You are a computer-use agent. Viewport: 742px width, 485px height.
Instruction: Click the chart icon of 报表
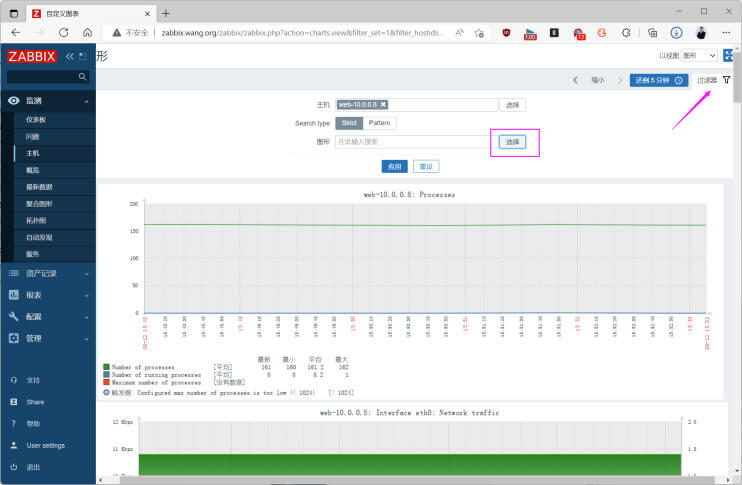[x=14, y=295]
